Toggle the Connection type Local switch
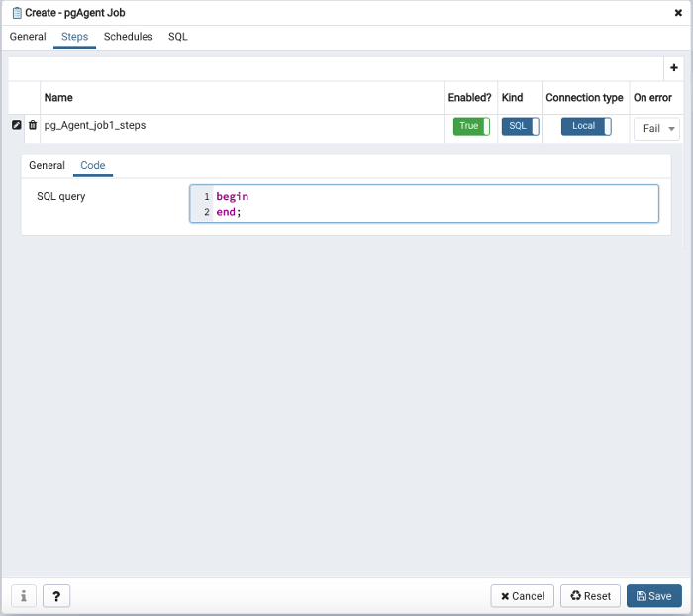 point(586,126)
